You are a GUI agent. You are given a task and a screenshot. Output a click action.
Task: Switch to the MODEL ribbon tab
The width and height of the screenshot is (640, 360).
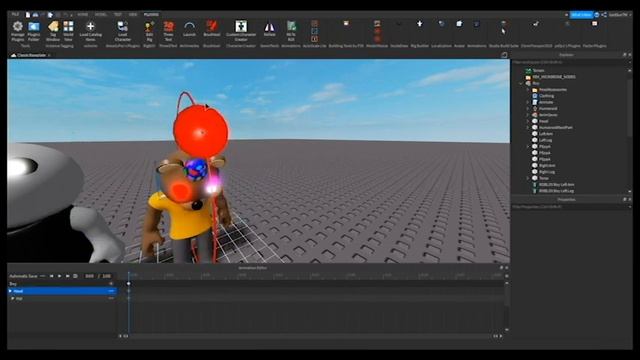click(x=101, y=15)
